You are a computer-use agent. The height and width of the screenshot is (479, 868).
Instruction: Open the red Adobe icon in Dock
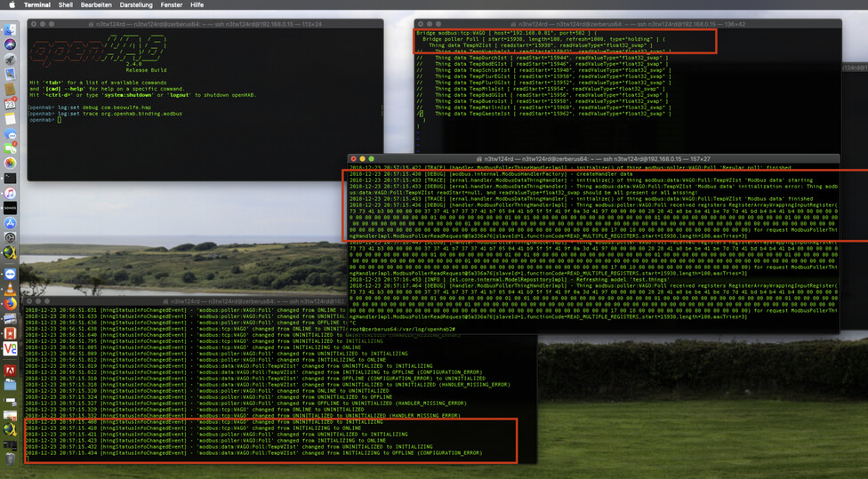pyautogui.click(x=10, y=370)
